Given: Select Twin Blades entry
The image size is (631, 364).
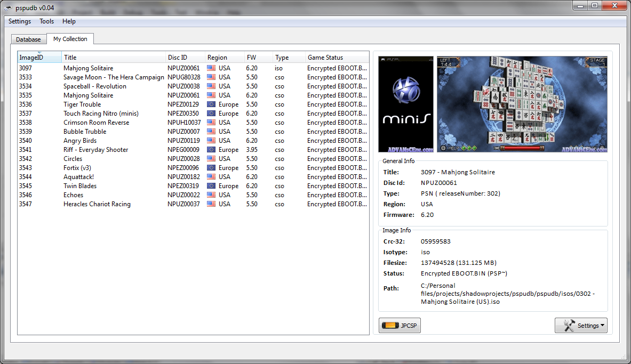Looking at the screenshot, I should coord(193,186).
